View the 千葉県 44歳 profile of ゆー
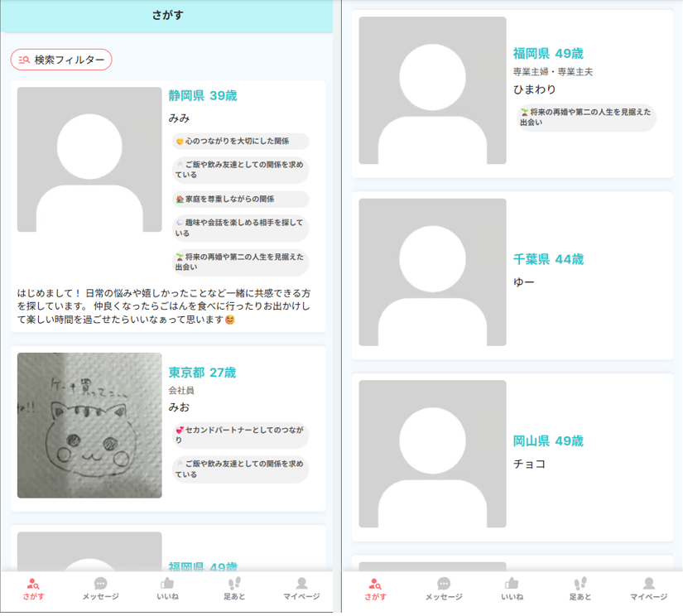 coord(548,259)
